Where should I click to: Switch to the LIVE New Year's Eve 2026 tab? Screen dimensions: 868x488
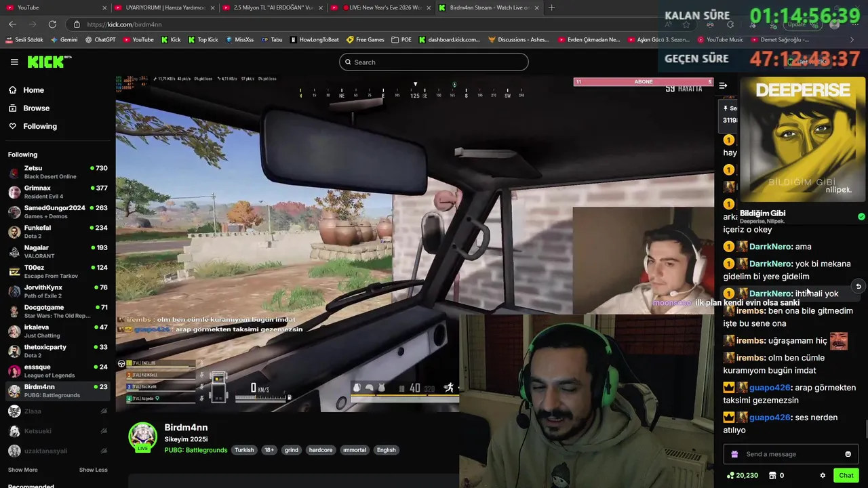[380, 7]
